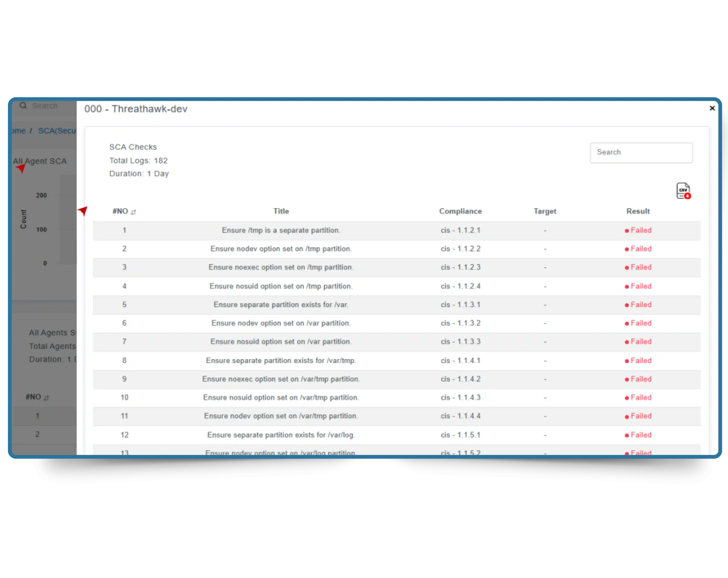
Task: Click the modal Search input field
Action: point(641,153)
